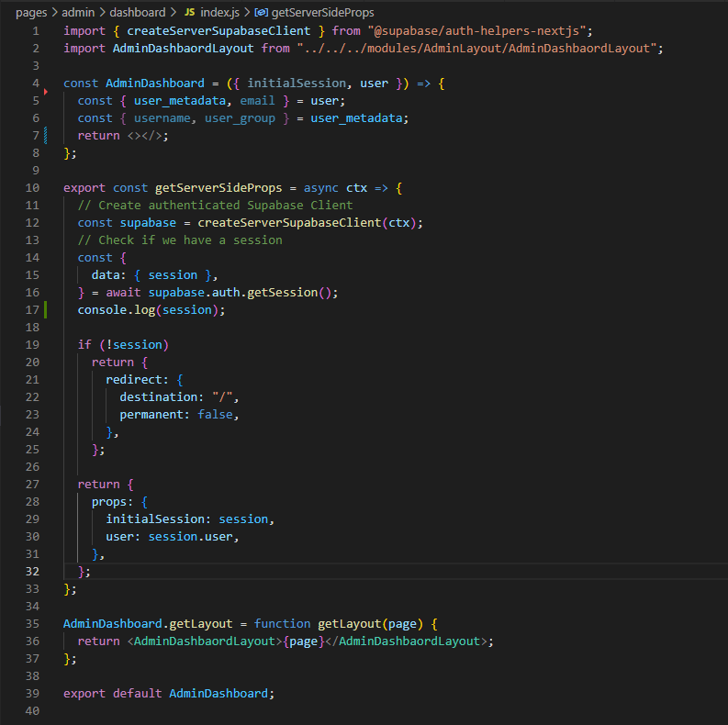This screenshot has height=725, width=728.
Task: Click blue change indicator beside line 7
Action: click(x=46, y=136)
